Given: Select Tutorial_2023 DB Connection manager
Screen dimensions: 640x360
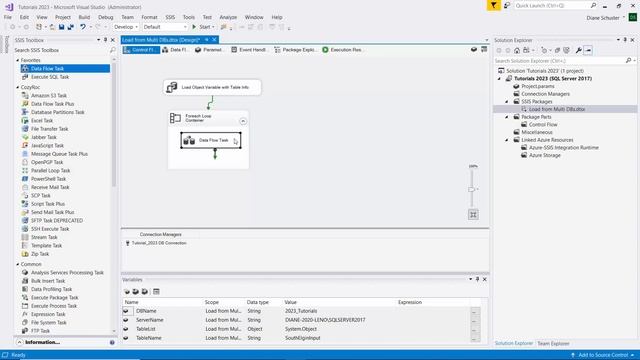Looking at the screenshot, I should point(156,243).
